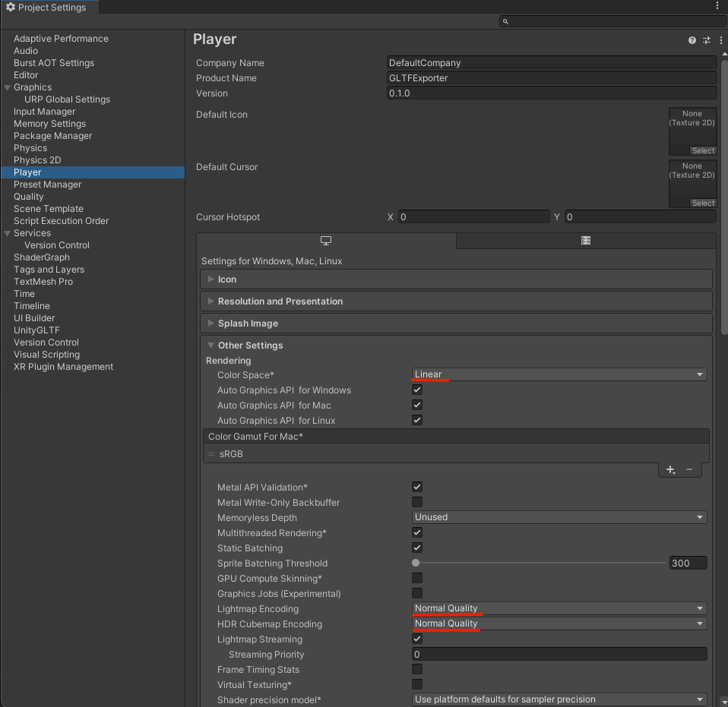Click the search magnifier icon
Screen dimensions: 728x707
pos(506,22)
